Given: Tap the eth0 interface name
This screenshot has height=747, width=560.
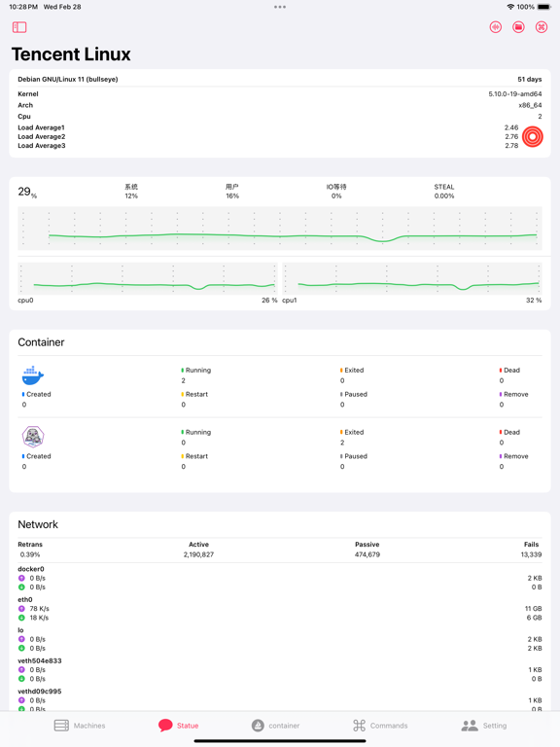Looking at the screenshot, I should 25,599.
